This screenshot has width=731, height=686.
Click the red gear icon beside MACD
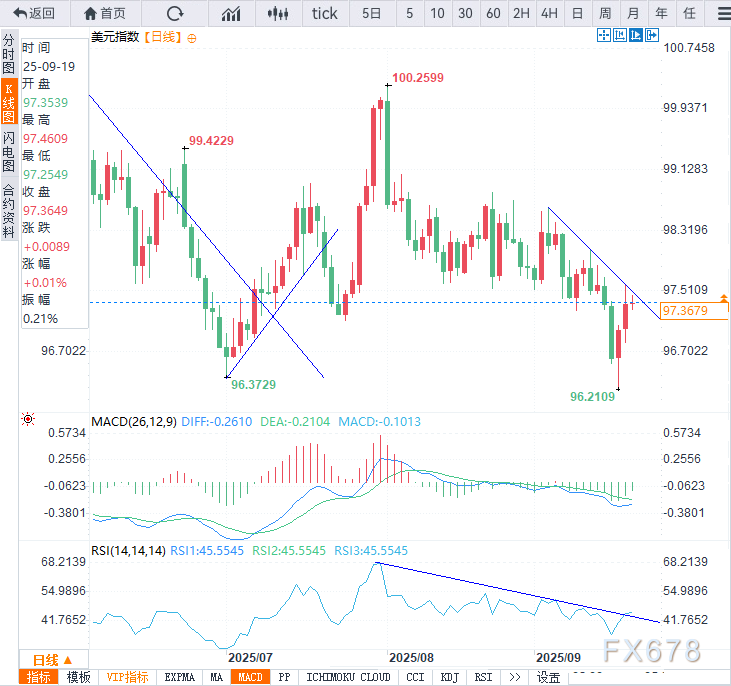point(27,421)
